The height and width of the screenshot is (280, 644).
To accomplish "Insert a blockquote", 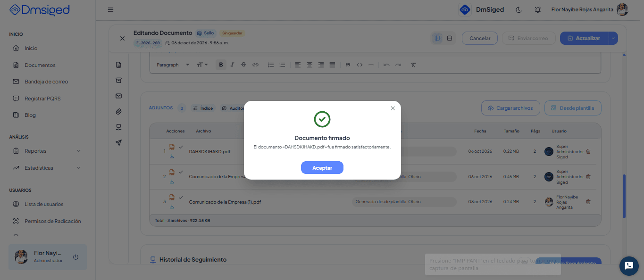I will (348, 65).
